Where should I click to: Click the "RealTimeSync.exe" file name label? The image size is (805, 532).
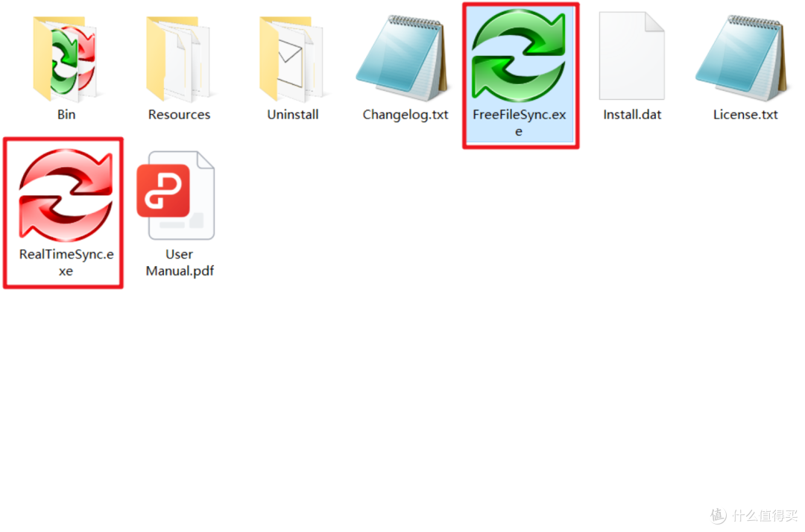click(66, 262)
